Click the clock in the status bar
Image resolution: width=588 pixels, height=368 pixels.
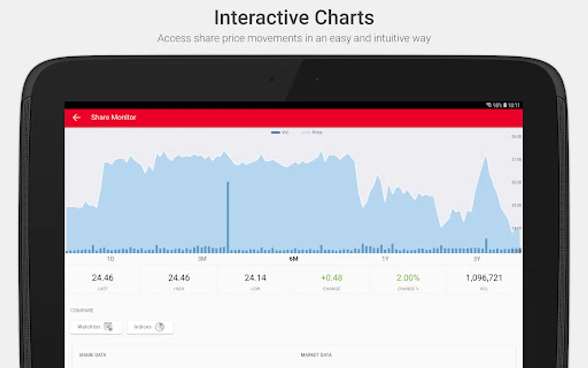coord(514,105)
